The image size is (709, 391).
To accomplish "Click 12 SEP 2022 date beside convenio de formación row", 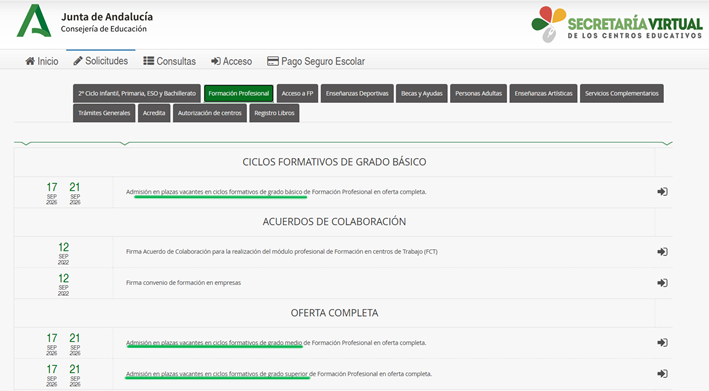I will click(63, 284).
